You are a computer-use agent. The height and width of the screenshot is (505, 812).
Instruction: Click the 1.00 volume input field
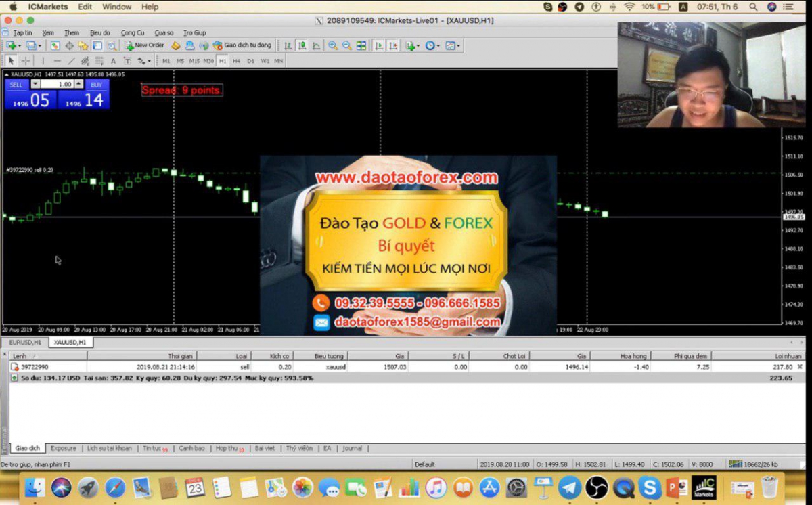tap(57, 85)
